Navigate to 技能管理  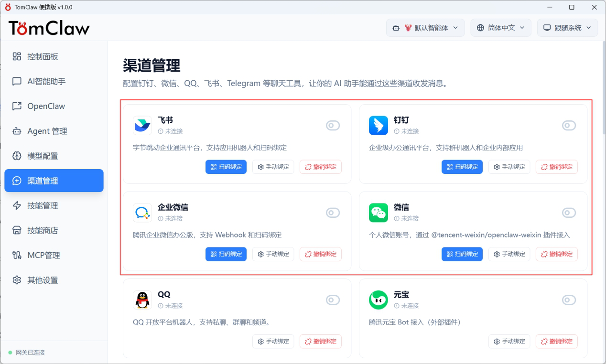click(54, 205)
